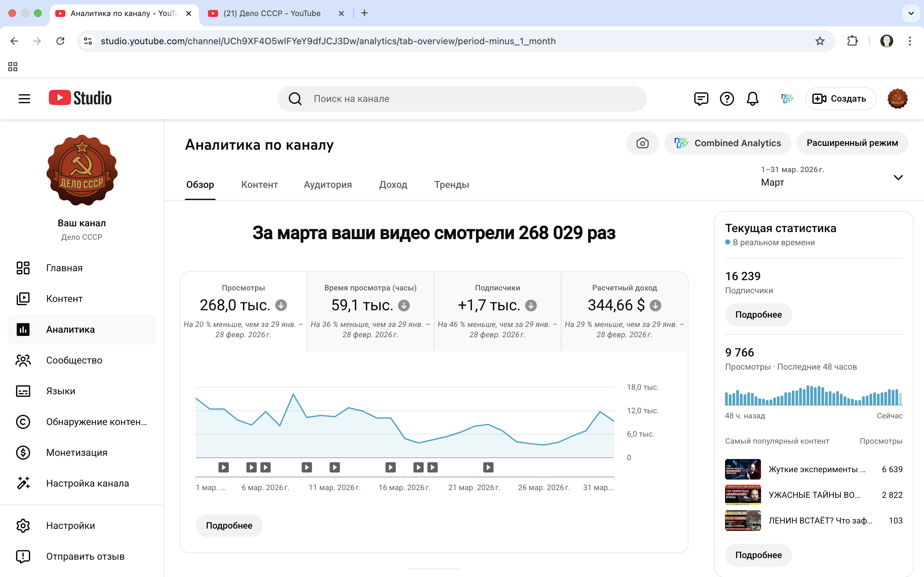Click the Chrome extensions puzzle icon
Image resolution: width=924 pixels, height=577 pixels.
[x=852, y=41]
